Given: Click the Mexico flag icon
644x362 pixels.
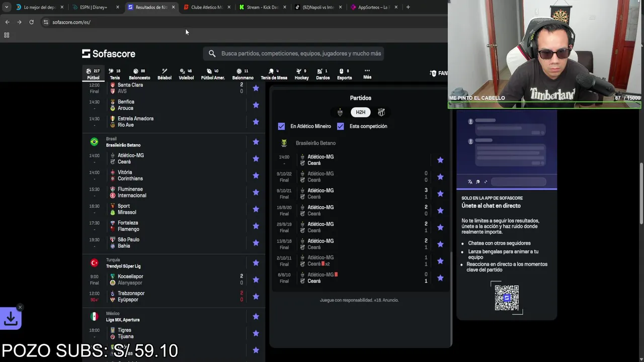Looking at the screenshot, I should click(x=94, y=317).
